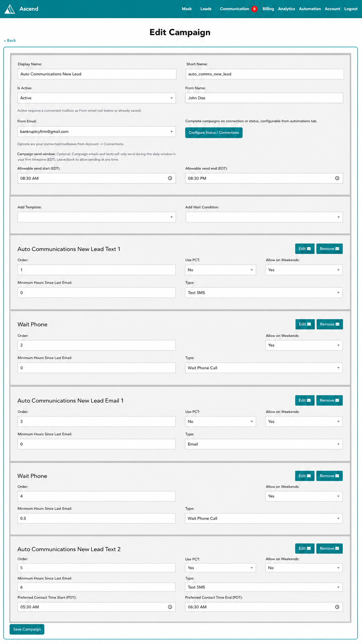The image size is (362, 644).
Task: Open Allow on Weekends showing No for Text 2
Action: point(304,568)
